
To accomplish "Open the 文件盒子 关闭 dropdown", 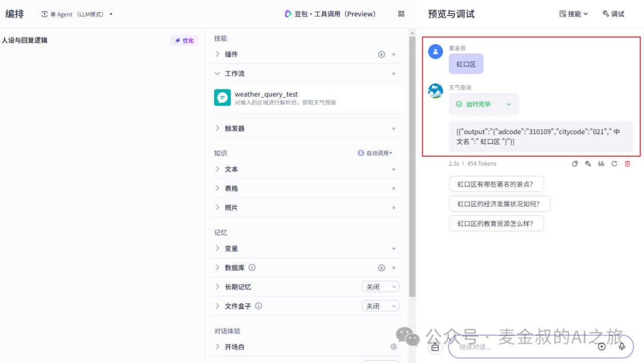I will [x=380, y=306].
